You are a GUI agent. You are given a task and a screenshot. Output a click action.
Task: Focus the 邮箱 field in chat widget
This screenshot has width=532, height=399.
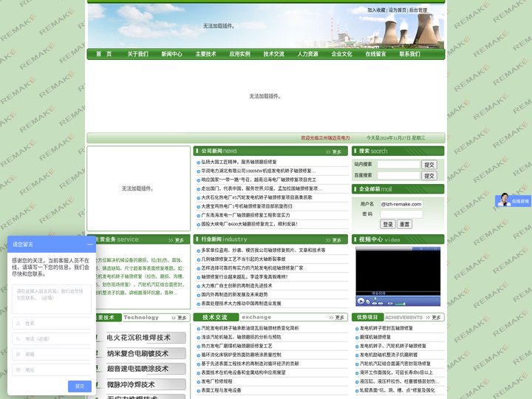pos(52,354)
